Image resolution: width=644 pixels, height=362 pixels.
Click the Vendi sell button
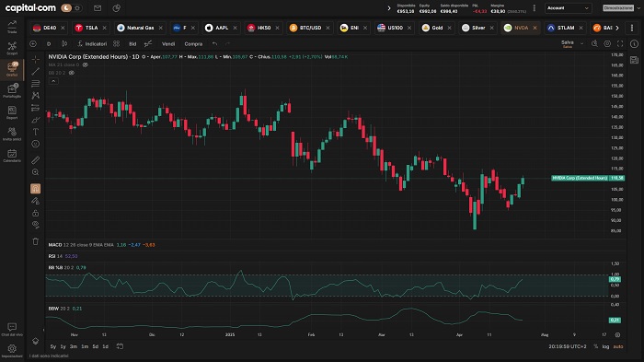tap(168, 43)
